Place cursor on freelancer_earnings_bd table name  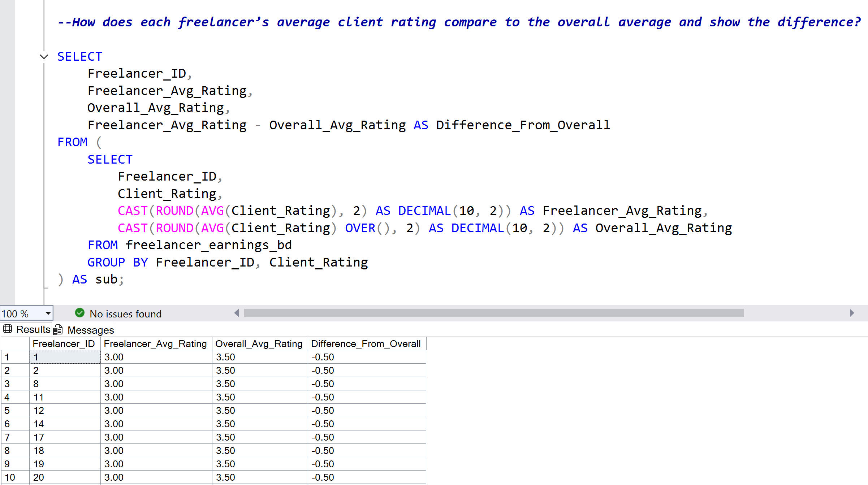(x=208, y=245)
